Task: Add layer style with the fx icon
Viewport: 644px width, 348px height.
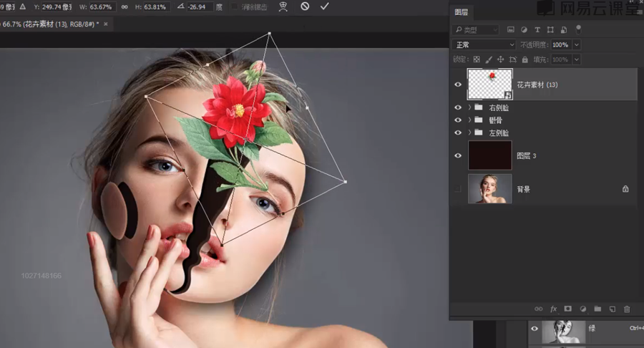Action: (553, 309)
